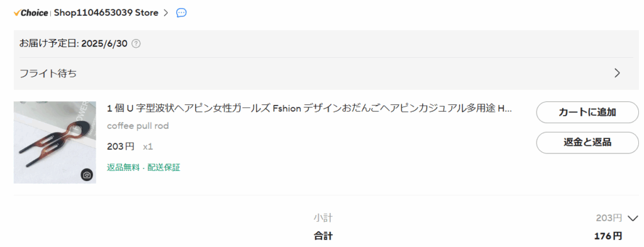Open tracking details via right chevron
This screenshot has height=247, width=644.
pyautogui.click(x=617, y=74)
